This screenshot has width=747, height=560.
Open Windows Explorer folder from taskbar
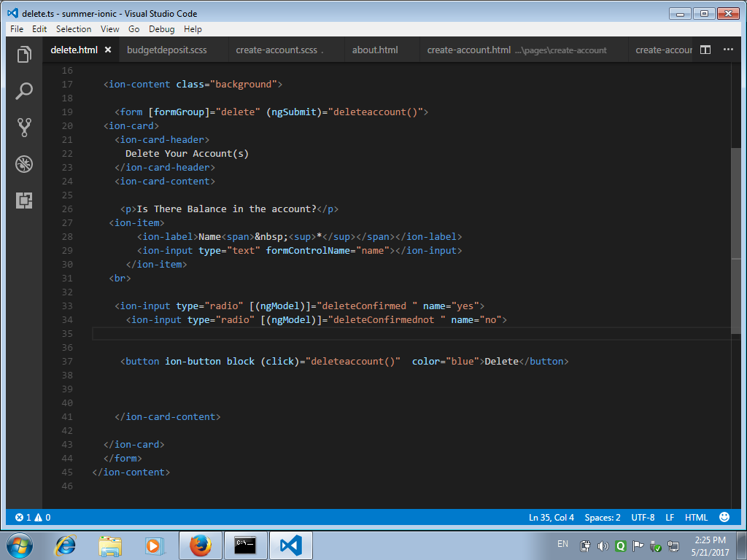110,545
